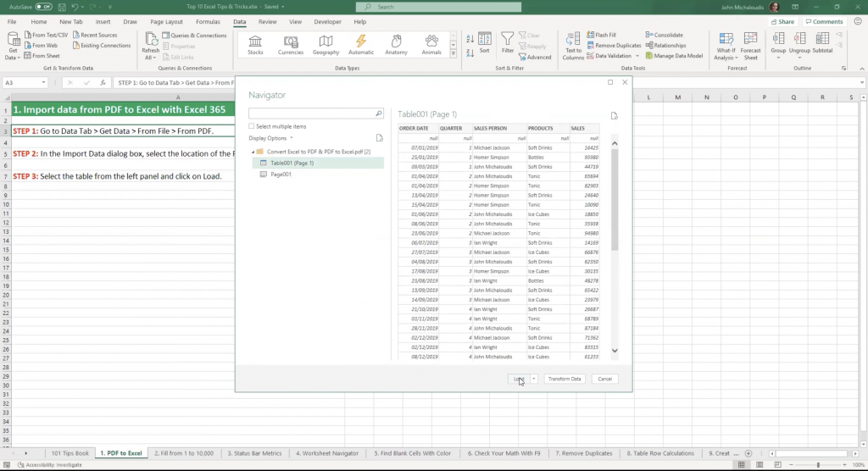This screenshot has width=868, height=471.
Task: Launch Text to Columns
Action: pos(573,47)
